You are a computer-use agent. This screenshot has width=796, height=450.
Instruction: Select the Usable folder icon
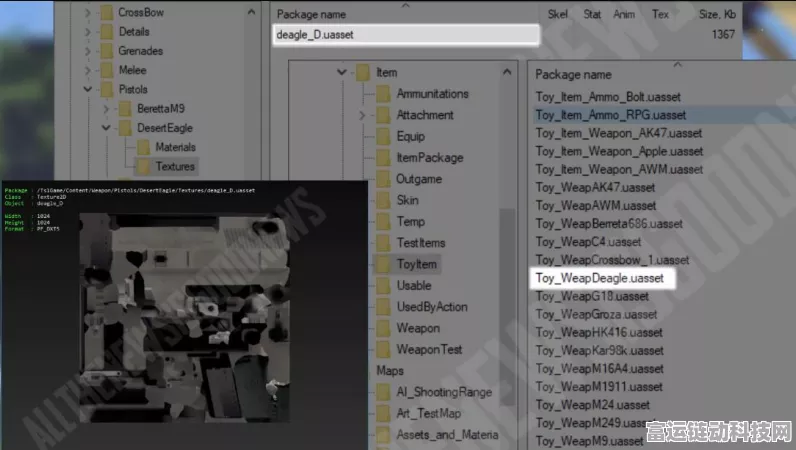(x=383, y=286)
